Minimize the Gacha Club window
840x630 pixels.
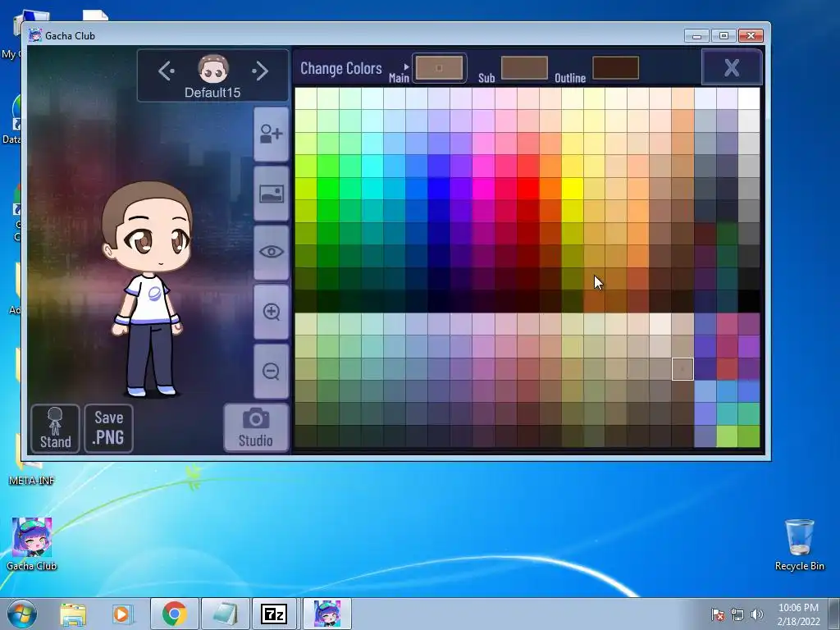coord(696,36)
